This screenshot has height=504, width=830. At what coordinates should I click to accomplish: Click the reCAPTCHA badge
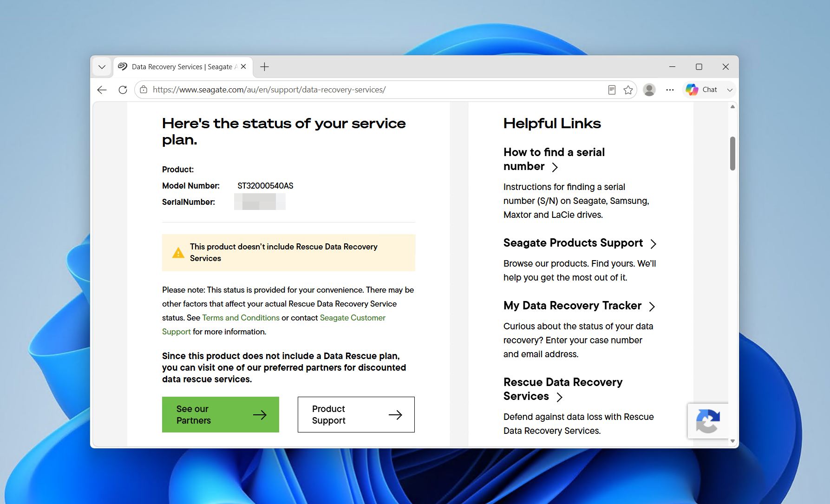(708, 421)
